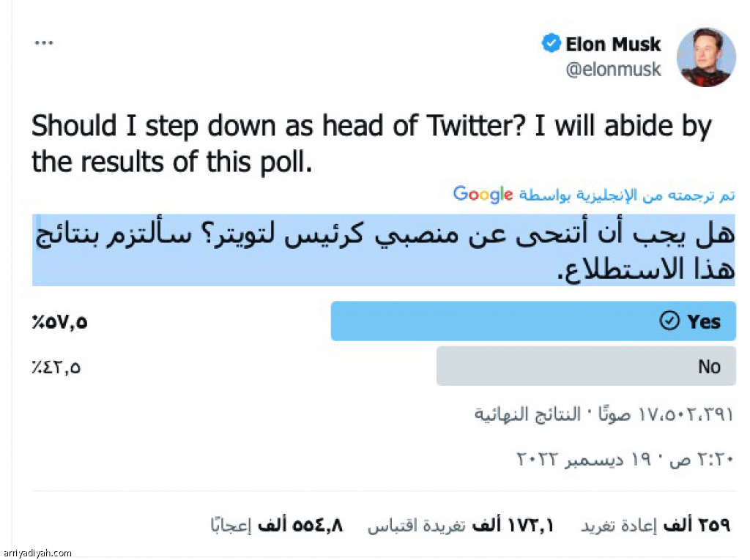Click the Elon Musk display name
The height and width of the screenshot is (560, 750).
613,44
